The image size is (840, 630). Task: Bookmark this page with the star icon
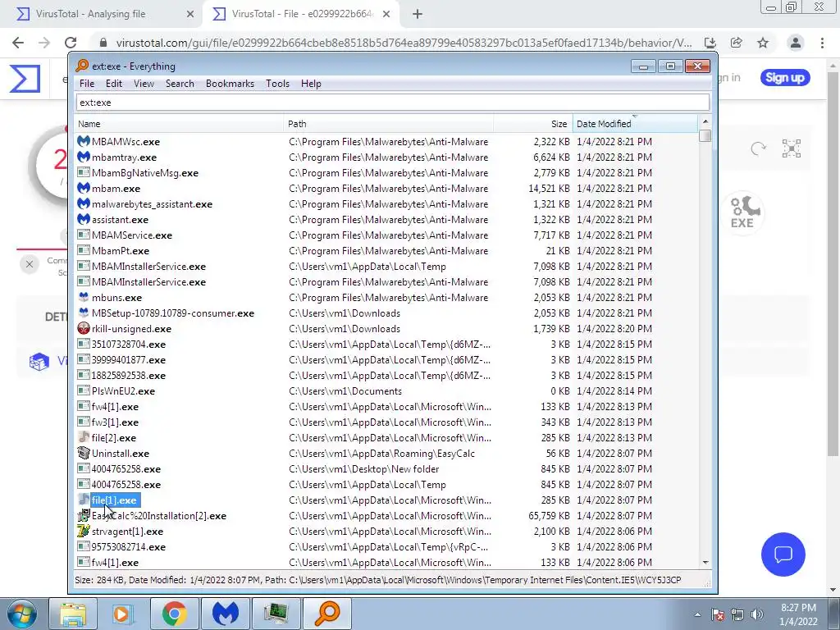763,43
